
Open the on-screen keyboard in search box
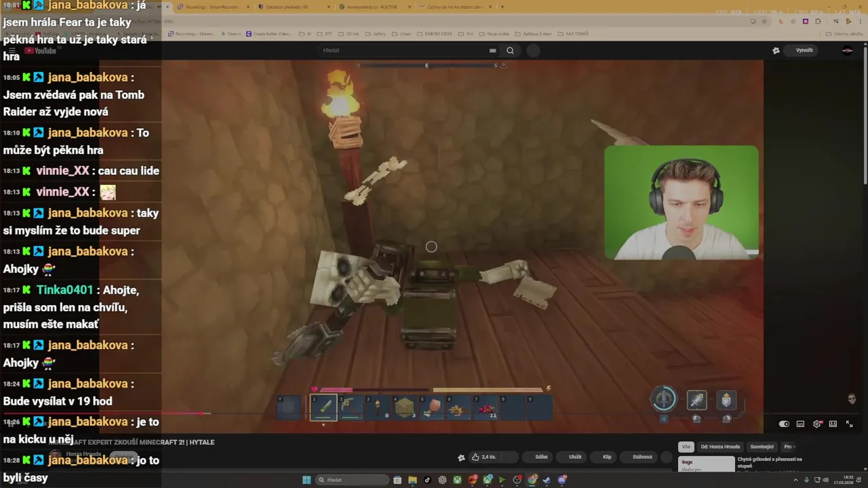(493, 50)
